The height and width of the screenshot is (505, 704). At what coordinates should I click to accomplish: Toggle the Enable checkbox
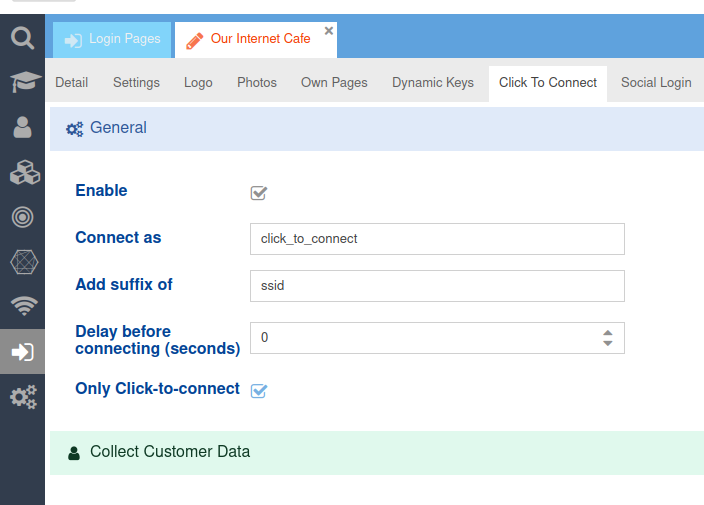[259, 193]
